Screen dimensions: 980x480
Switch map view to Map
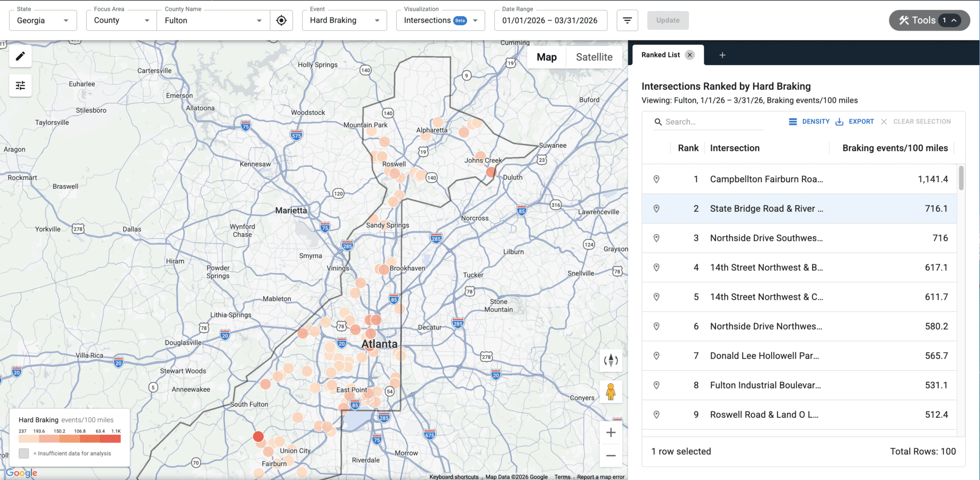click(546, 57)
